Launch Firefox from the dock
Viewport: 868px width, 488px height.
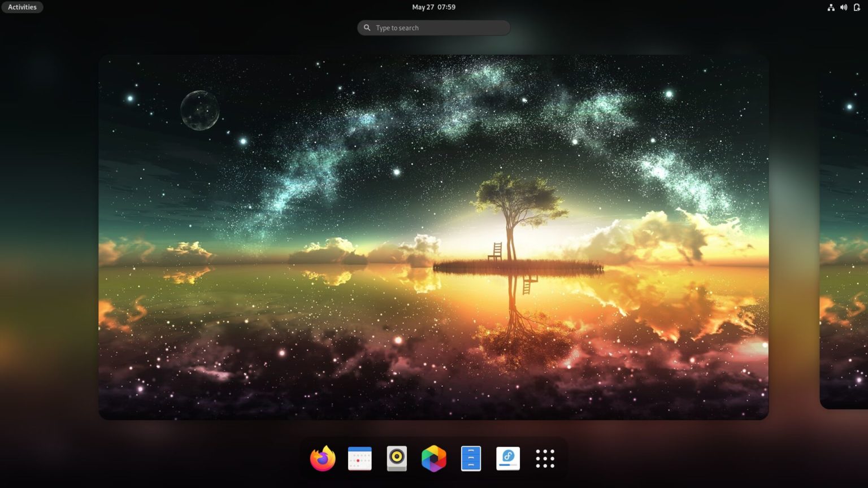point(322,459)
